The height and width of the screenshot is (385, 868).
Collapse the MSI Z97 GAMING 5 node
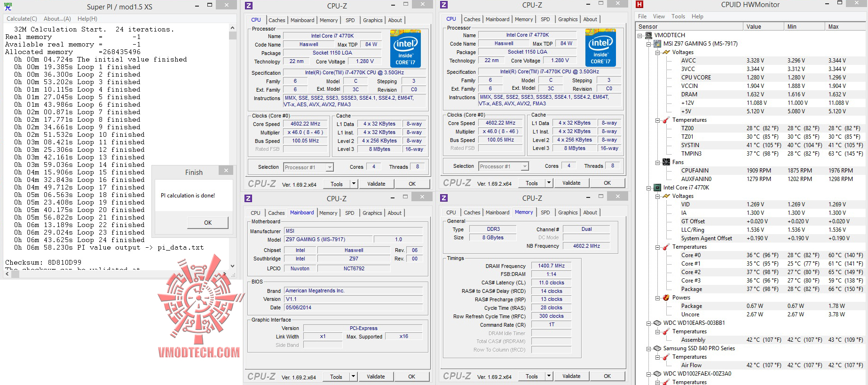[649, 44]
